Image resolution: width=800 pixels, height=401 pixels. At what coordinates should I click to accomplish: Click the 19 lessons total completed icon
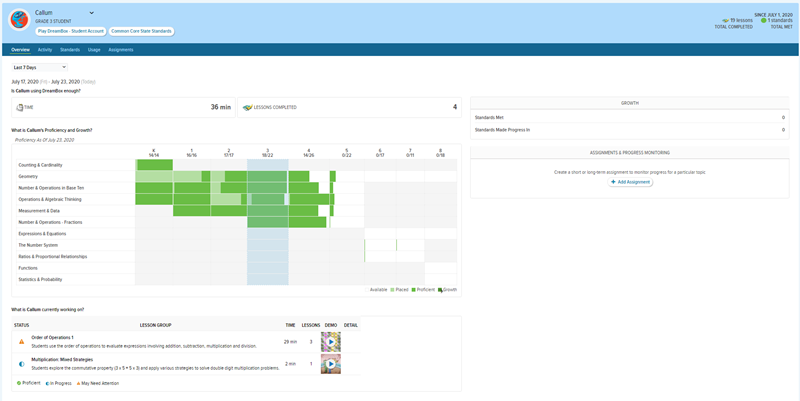pyautogui.click(x=726, y=20)
